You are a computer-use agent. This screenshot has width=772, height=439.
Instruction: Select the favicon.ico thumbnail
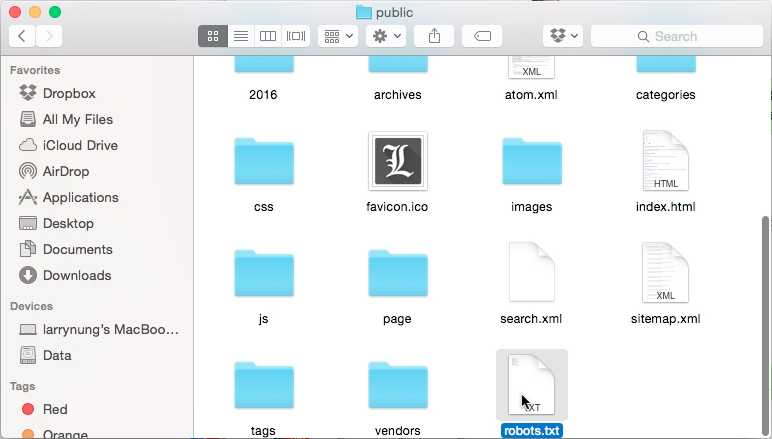pyautogui.click(x=398, y=161)
